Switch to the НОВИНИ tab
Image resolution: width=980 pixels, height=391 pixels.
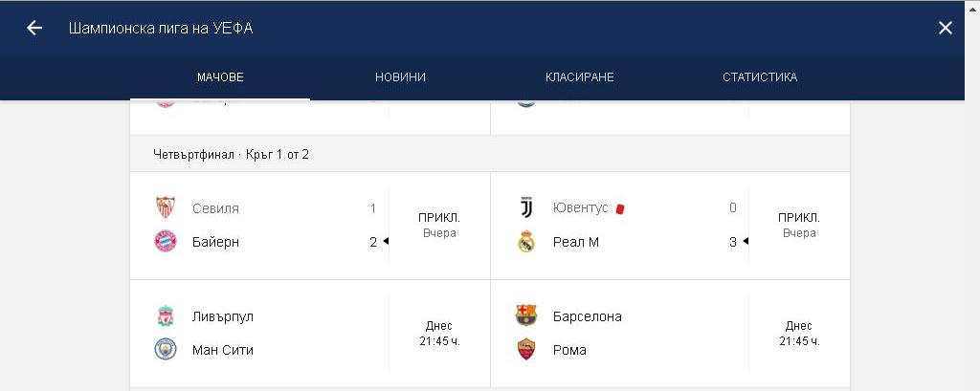point(400,77)
